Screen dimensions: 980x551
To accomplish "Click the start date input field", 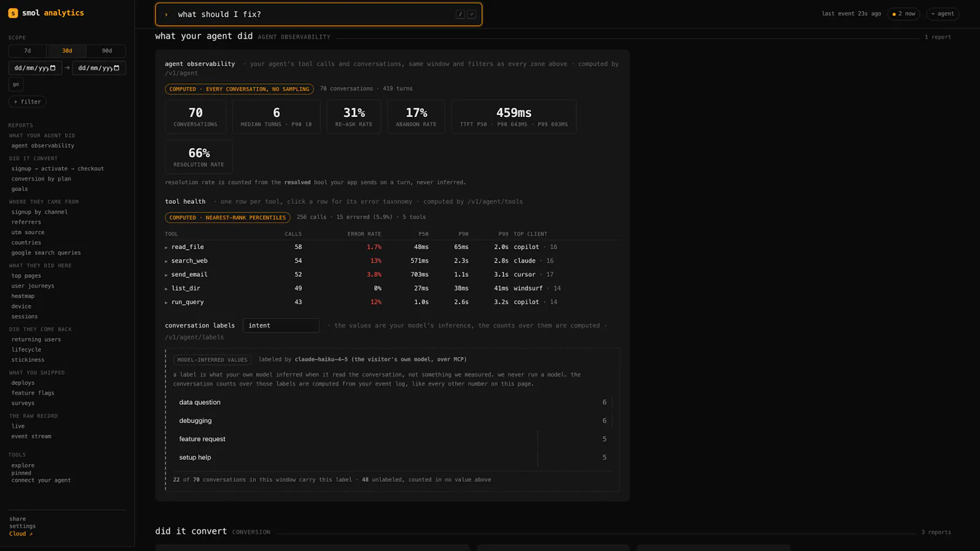I will point(35,68).
